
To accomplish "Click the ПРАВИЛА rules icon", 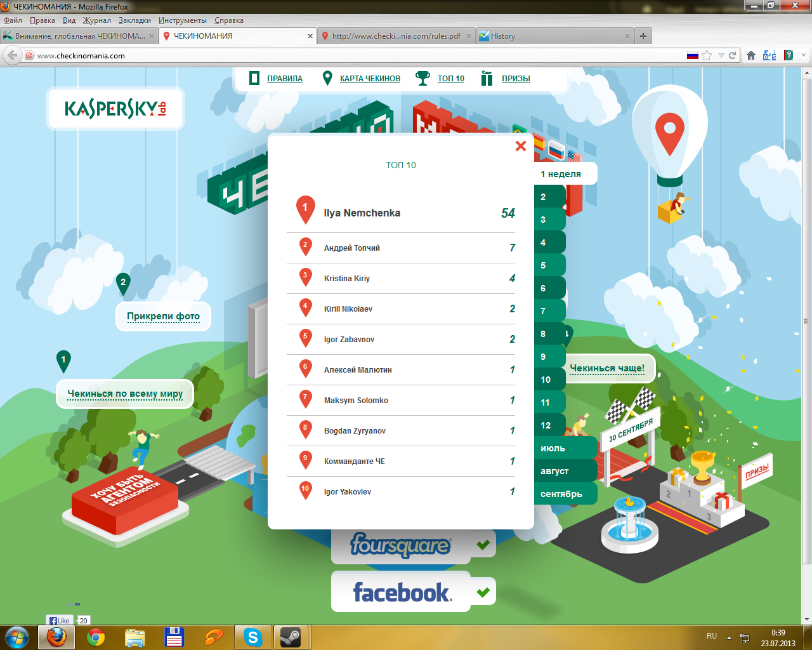I will (254, 78).
